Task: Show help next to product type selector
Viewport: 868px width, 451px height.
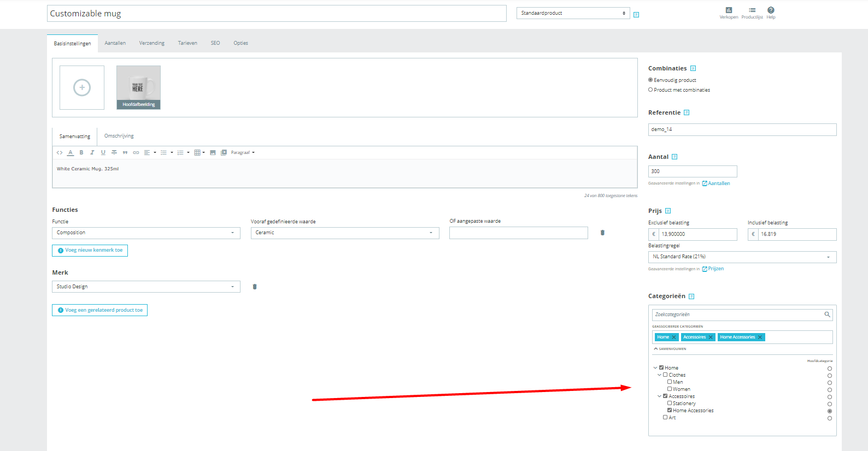Action: [x=636, y=15]
